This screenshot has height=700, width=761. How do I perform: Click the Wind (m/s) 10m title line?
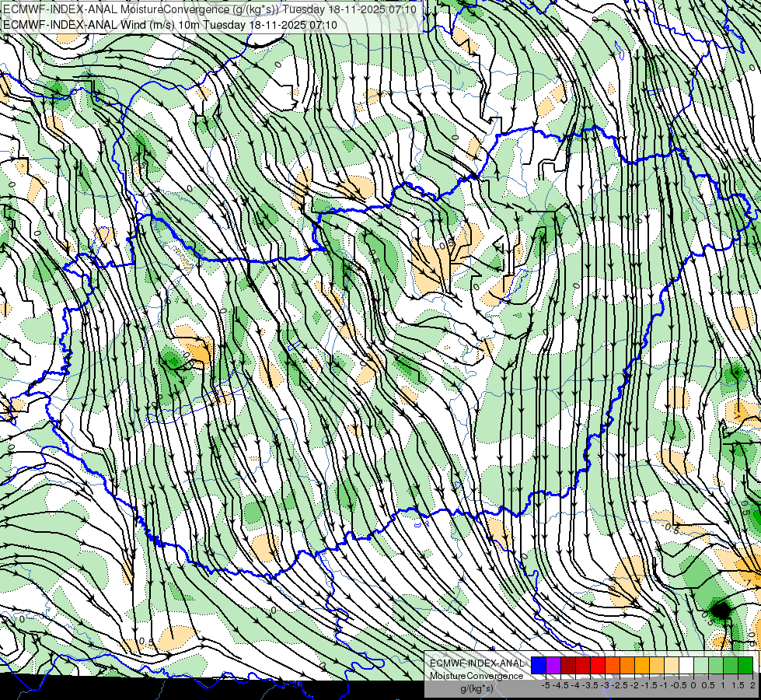(170, 25)
